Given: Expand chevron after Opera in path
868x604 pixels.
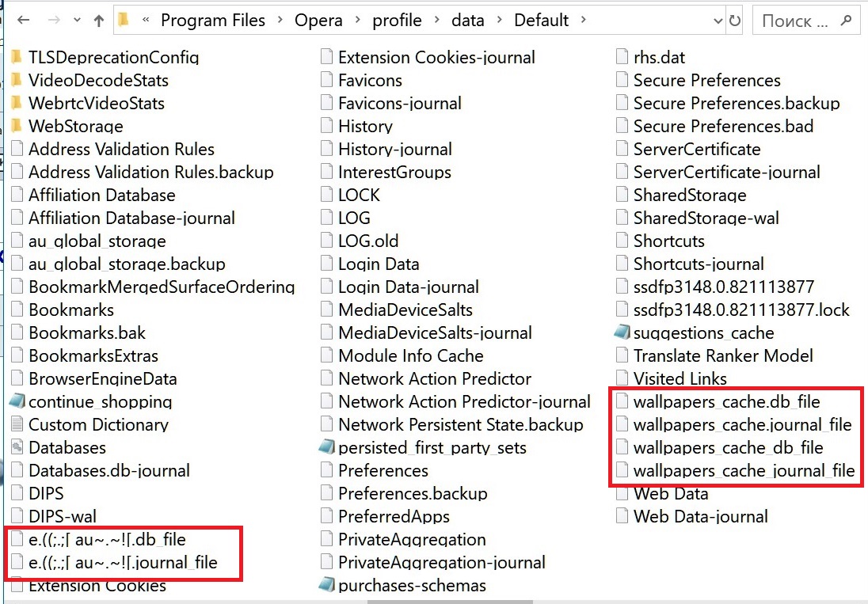Looking at the screenshot, I should [358, 21].
